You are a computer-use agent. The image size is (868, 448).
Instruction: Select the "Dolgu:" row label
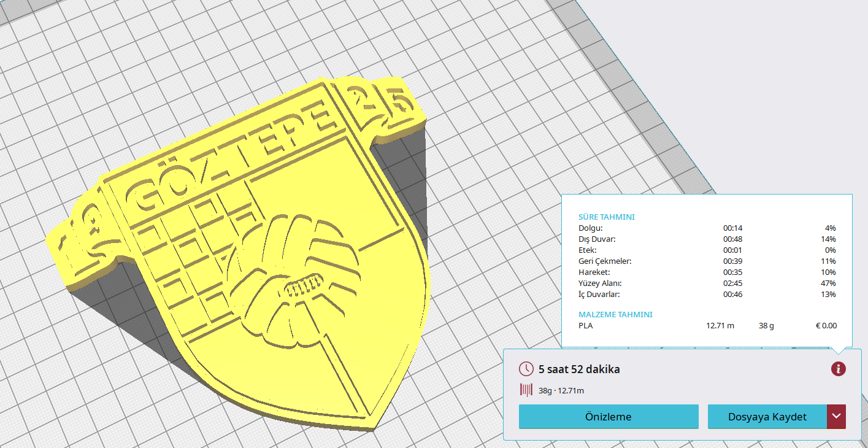591,228
